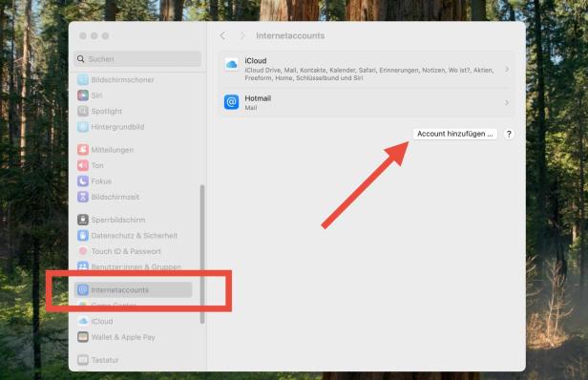Click the iCloud cloud icon in accounts list

[x=231, y=65]
